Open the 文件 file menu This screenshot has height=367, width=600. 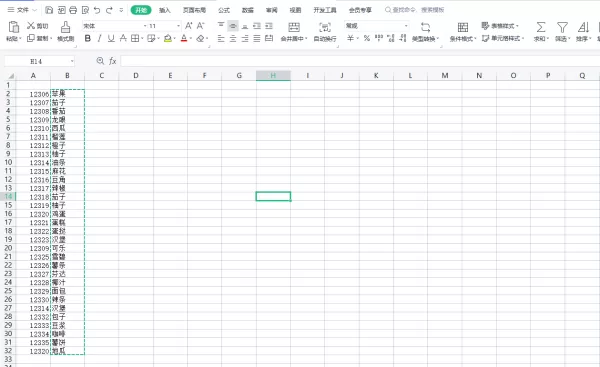point(23,10)
